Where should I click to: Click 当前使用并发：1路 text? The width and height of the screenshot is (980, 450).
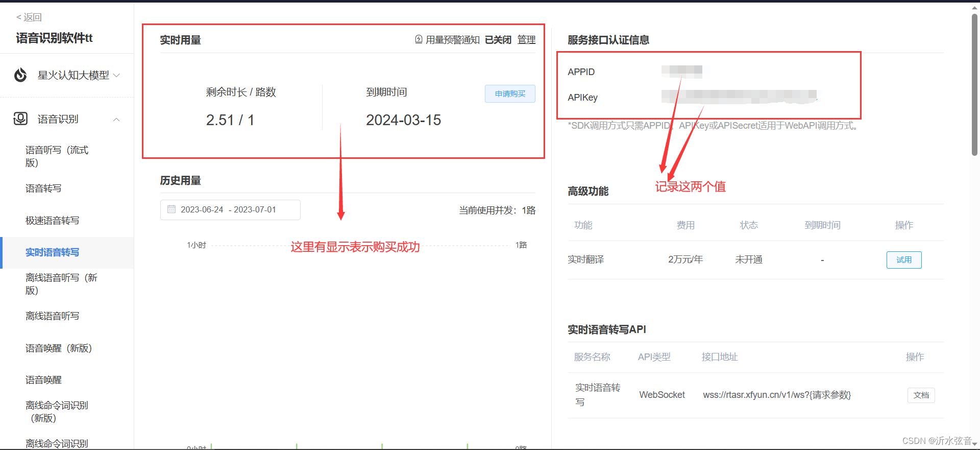coord(497,210)
